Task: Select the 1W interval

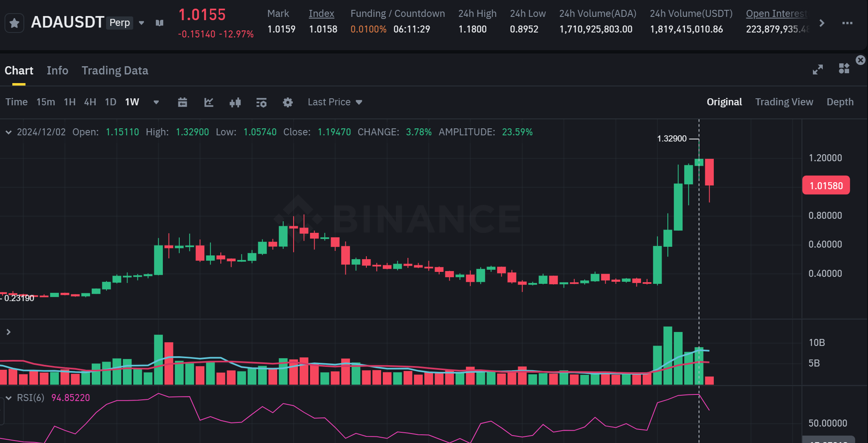Action: (132, 102)
